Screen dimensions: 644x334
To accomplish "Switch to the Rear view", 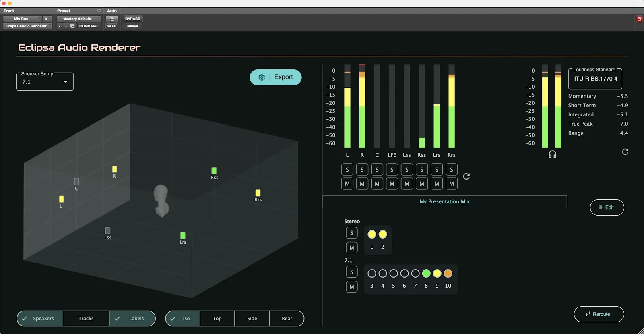I will tap(287, 319).
